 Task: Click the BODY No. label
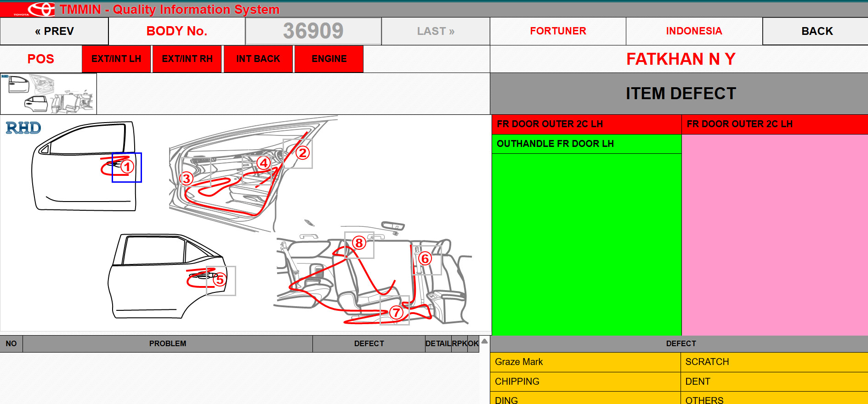pos(177,31)
